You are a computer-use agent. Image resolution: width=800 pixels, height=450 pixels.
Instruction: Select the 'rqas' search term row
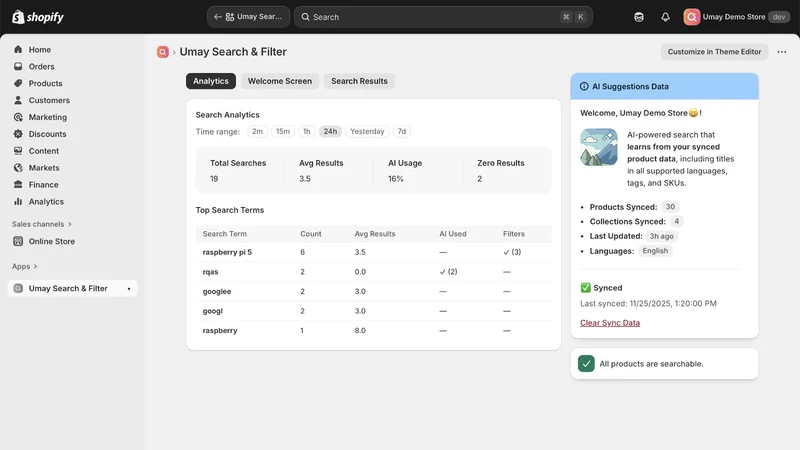[373, 272]
